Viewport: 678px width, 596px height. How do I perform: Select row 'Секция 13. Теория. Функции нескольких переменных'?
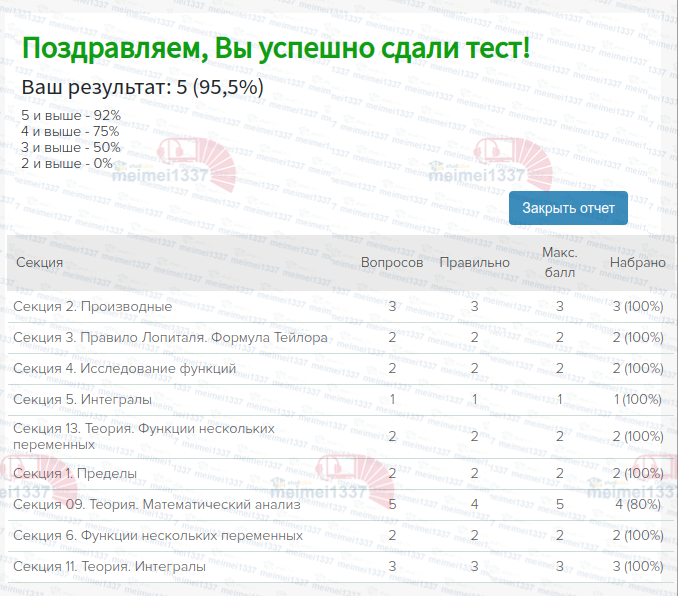coord(341,436)
